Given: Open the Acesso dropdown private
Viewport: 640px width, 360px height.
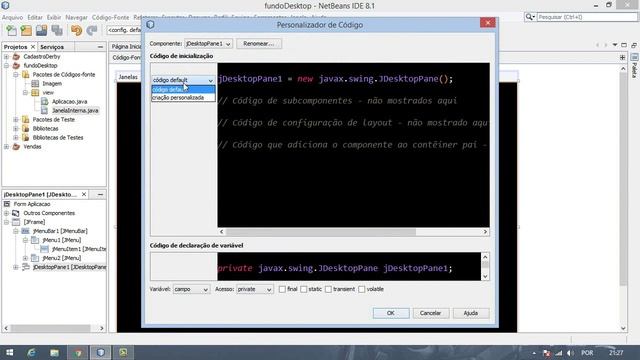Looking at the screenshot, I should click(x=255, y=289).
